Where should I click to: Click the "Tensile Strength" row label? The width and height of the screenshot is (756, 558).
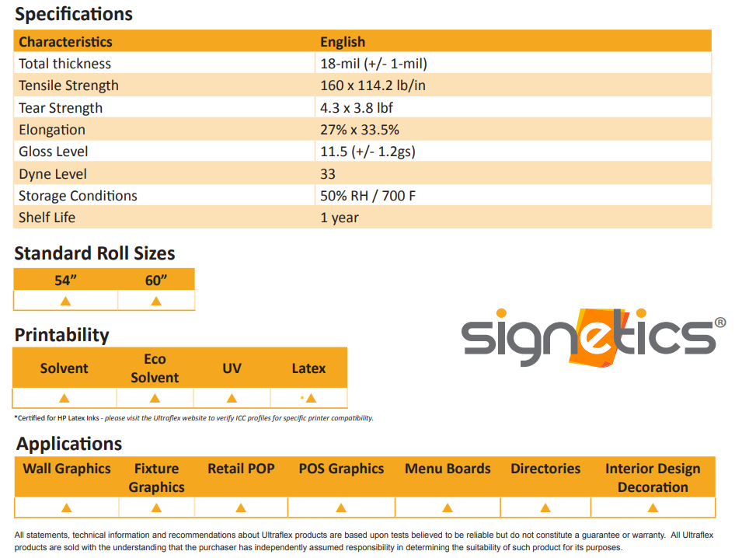(69, 85)
